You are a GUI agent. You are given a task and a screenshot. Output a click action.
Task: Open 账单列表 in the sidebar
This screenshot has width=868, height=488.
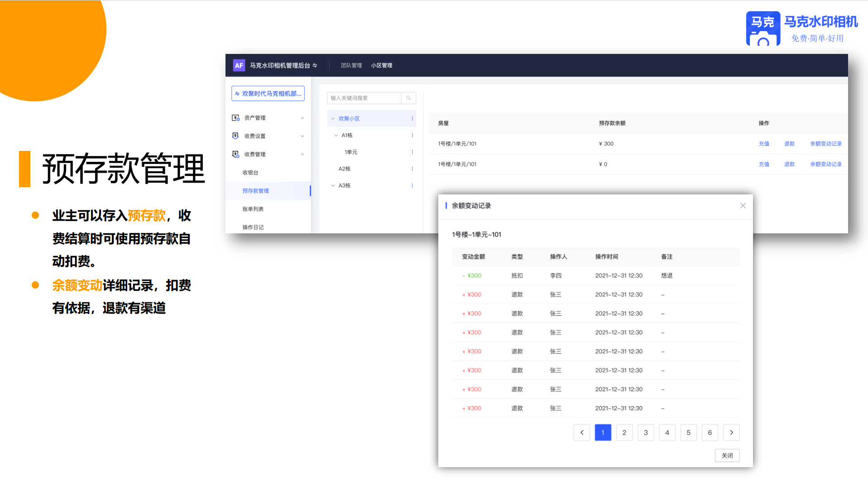(253, 209)
